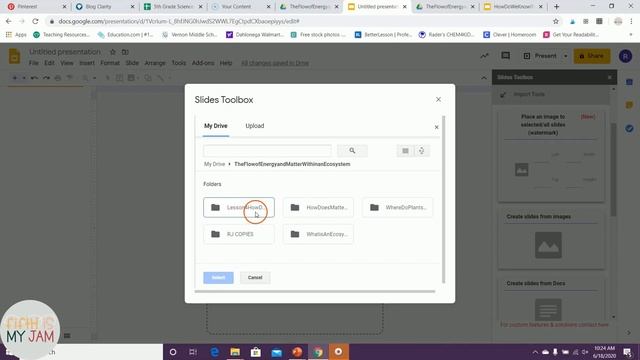Screen dimensions: 640x360
Task: Open the Add-ons menu
Action: point(203,63)
